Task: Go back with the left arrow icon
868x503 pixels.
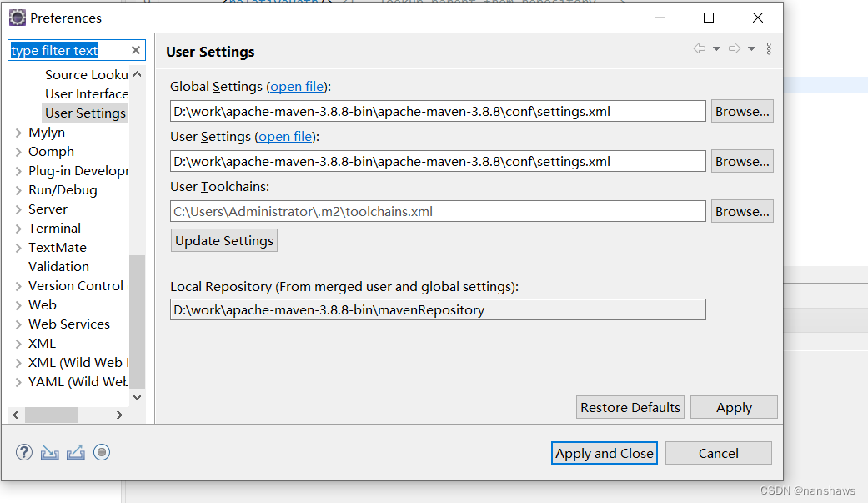Action: coord(700,49)
